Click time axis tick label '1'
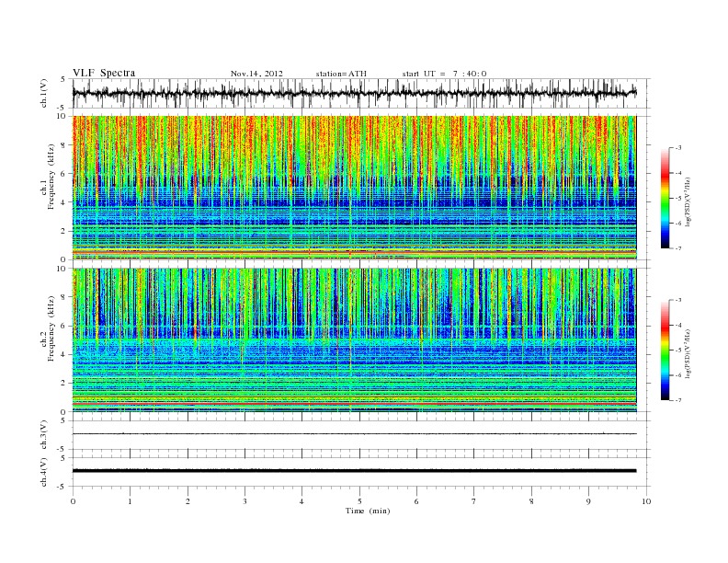728x563 pixels. tap(130, 501)
